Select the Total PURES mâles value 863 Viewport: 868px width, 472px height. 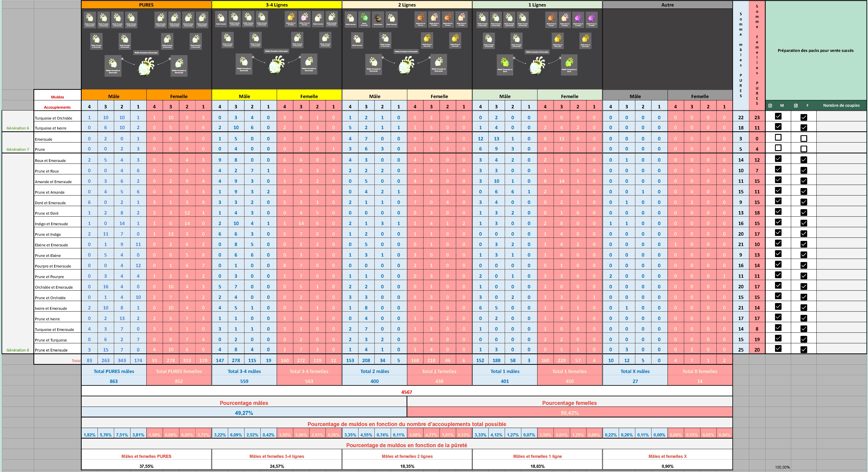[x=114, y=381]
